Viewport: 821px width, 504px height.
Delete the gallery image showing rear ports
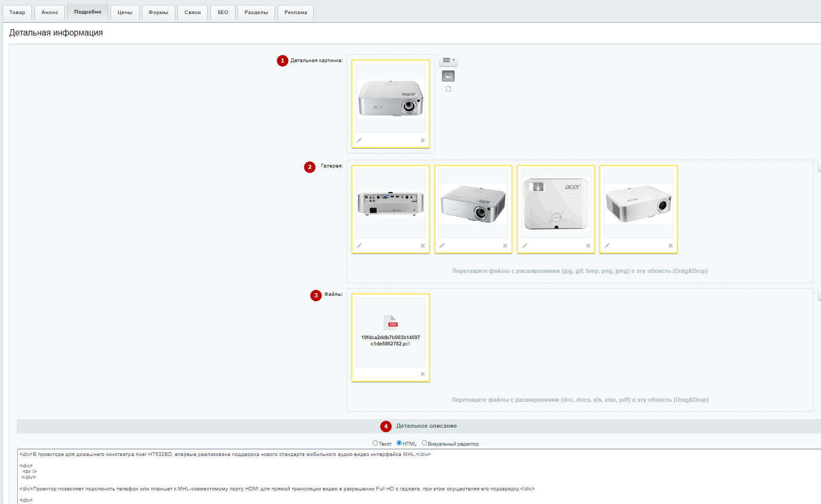point(423,246)
